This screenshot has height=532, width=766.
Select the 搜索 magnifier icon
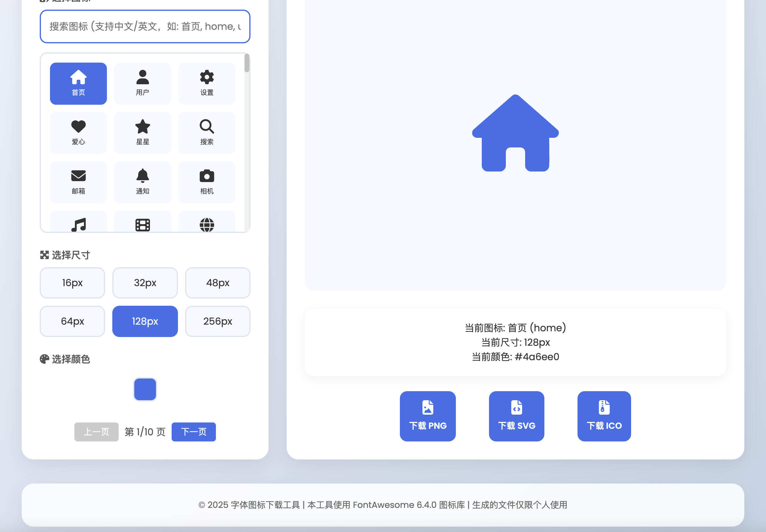(207, 132)
